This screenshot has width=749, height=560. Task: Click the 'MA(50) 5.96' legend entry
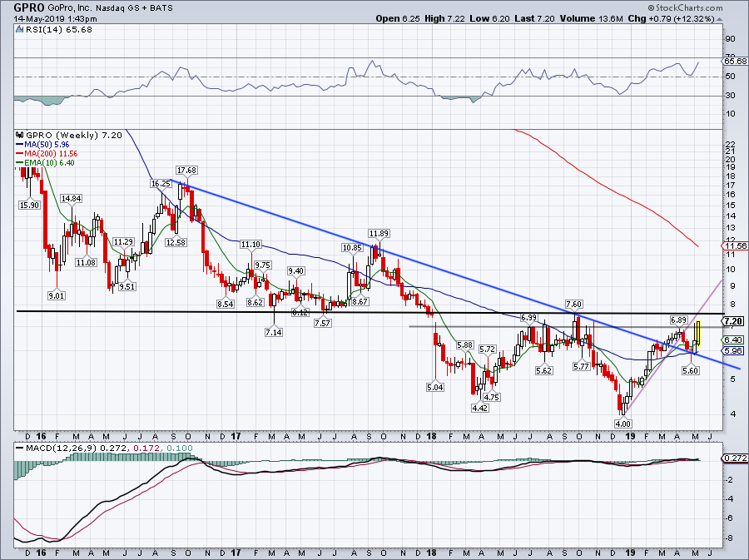(x=47, y=145)
